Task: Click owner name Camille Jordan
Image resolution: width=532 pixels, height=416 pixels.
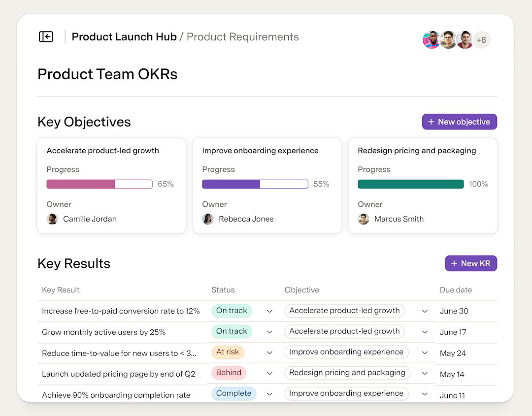Action: (90, 219)
